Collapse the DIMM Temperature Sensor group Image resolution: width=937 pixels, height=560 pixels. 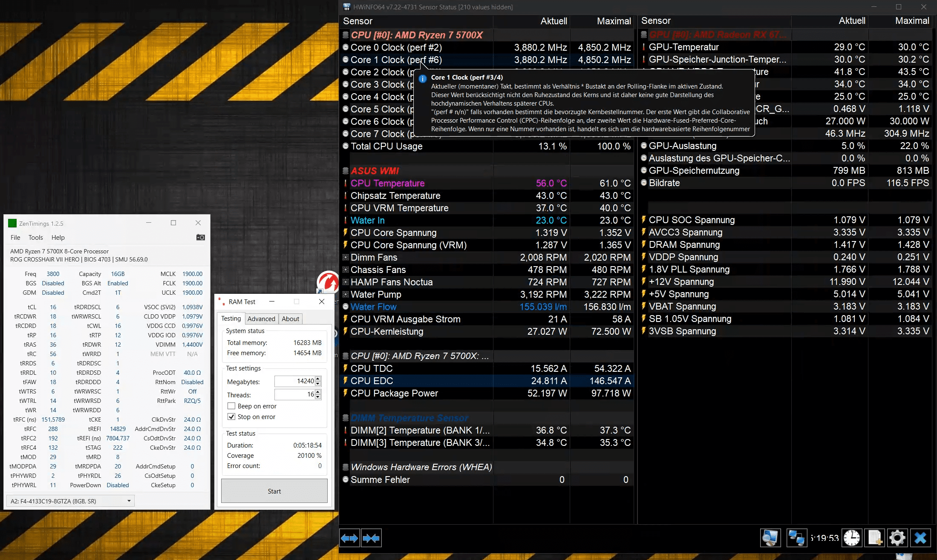click(x=346, y=418)
